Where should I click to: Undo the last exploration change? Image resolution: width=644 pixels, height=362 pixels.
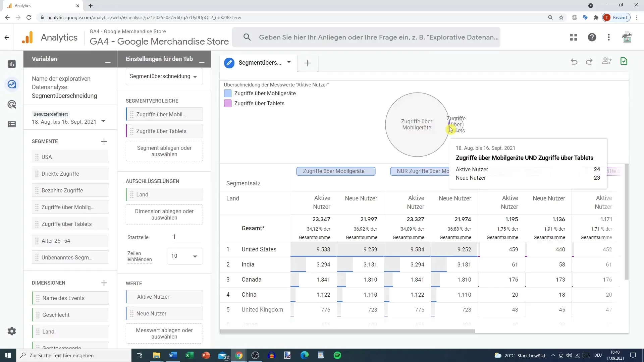(x=574, y=61)
